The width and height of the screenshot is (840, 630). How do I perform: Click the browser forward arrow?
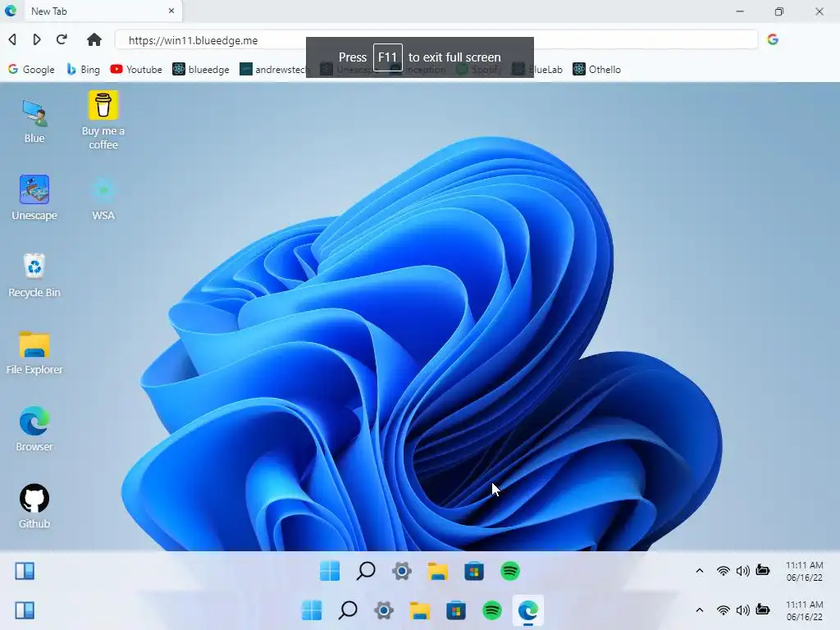36,39
